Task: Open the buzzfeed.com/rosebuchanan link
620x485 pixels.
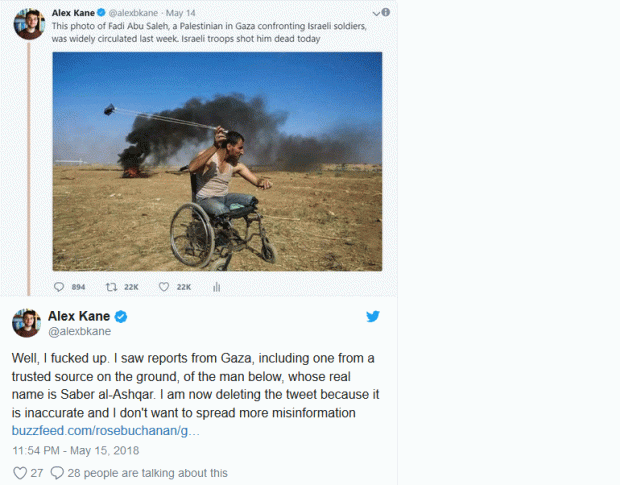Action: point(105,430)
